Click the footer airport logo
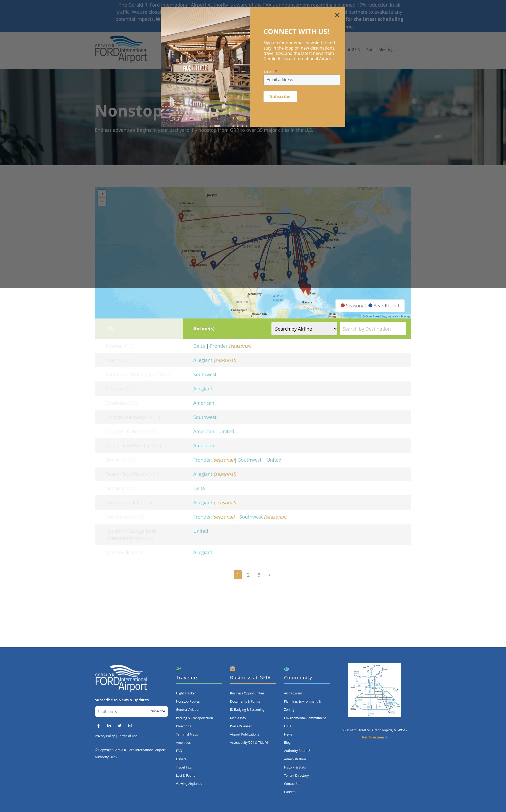The height and width of the screenshot is (812, 506). (x=121, y=678)
